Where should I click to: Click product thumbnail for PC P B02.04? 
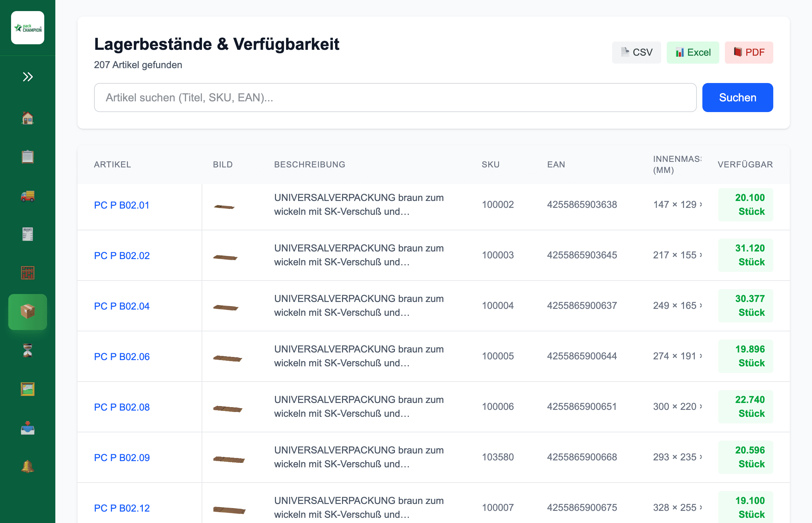coord(226,308)
